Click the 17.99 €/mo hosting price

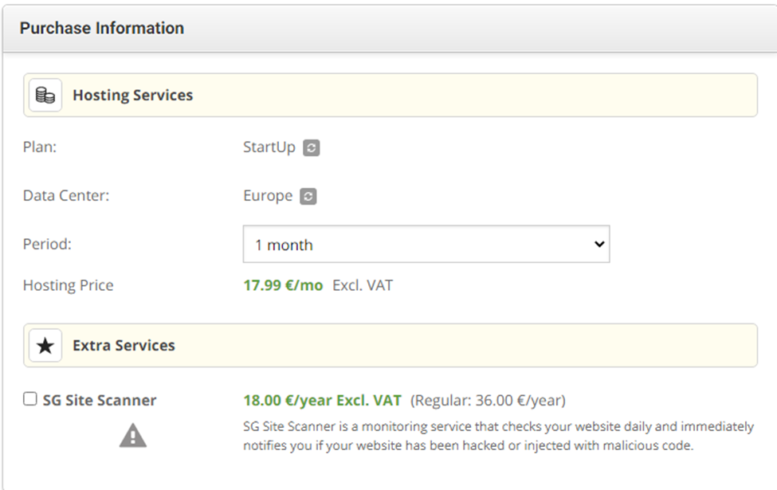[x=283, y=285]
